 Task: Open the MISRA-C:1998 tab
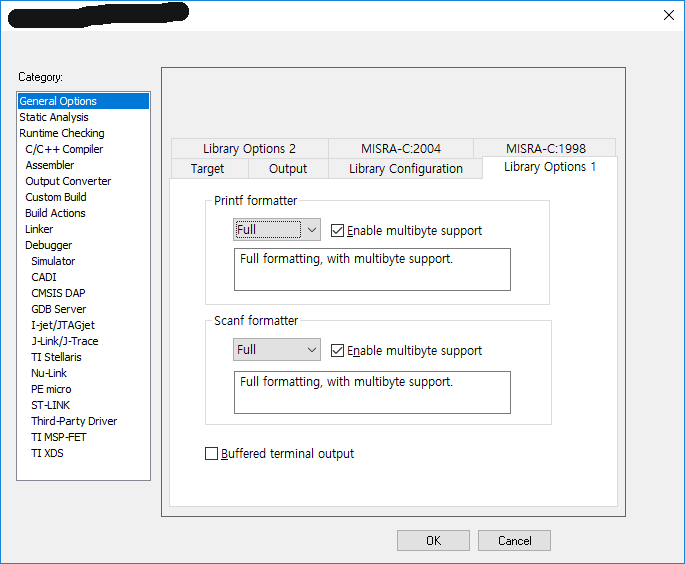pyautogui.click(x=546, y=148)
